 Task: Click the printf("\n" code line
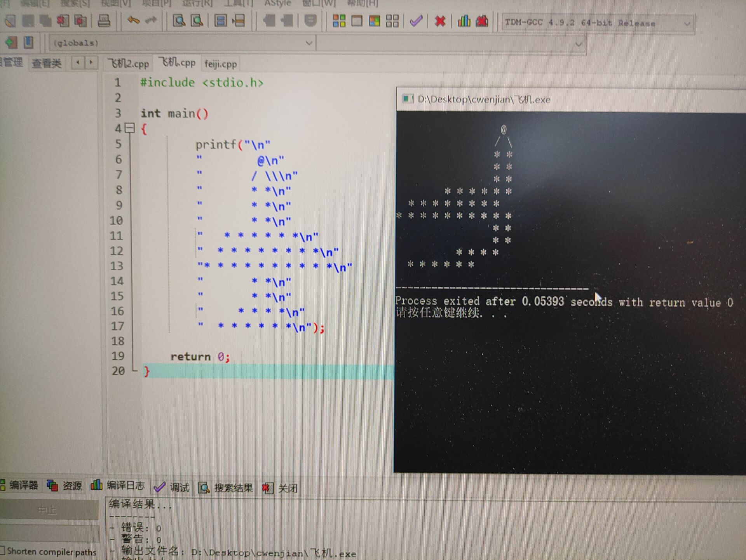tap(233, 144)
